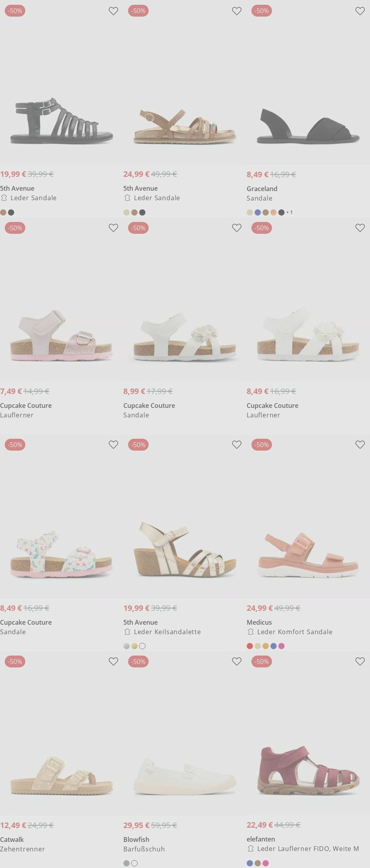
Task: Save the pink glitter Cupcake Couture Lauflerner to wishlist
Action: click(x=113, y=228)
